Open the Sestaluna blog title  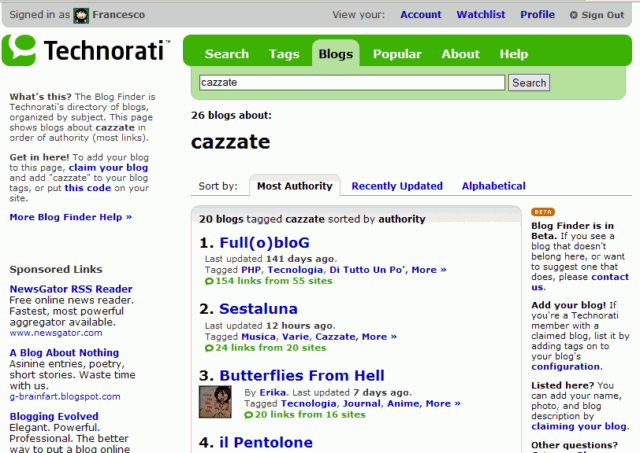[x=258, y=309]
